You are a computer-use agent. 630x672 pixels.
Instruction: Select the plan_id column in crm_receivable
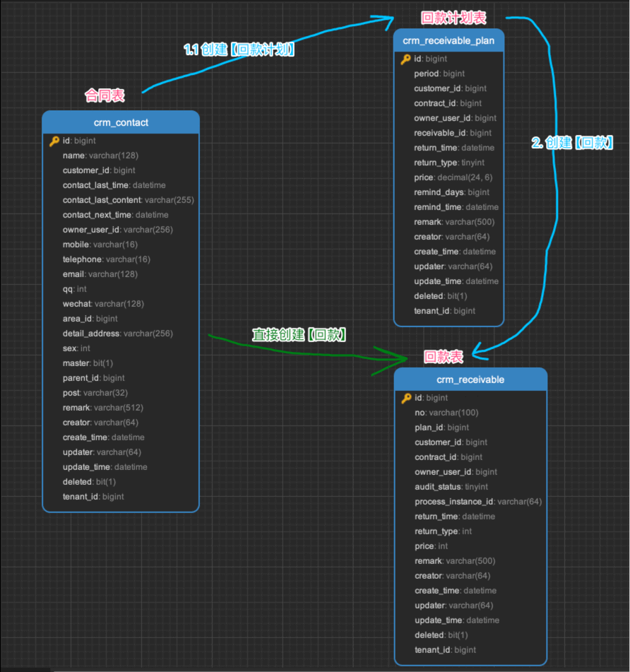[x=441, y=428]
